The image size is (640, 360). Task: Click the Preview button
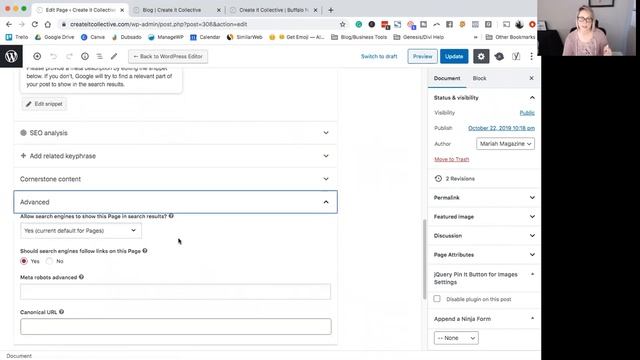(x=422, y=56)
